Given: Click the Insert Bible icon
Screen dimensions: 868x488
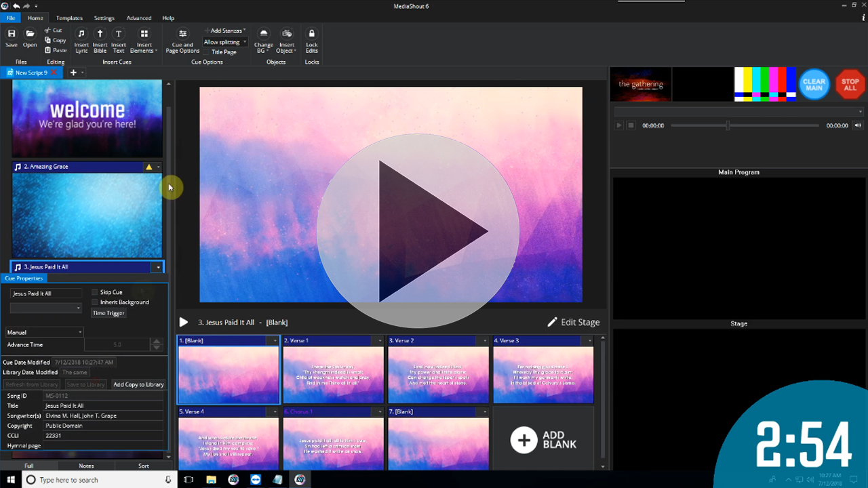Looking at the screenshot, I should pyautogui.click(x=100, y=35).
